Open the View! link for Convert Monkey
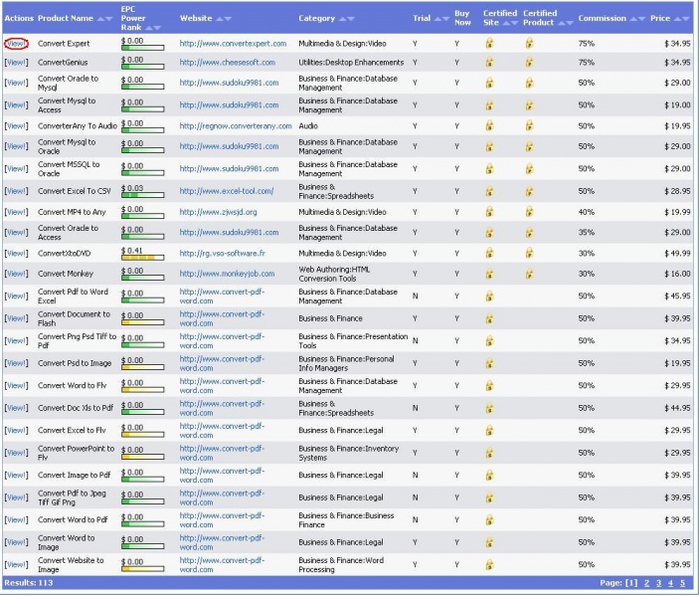The width and height of the screenshot is (700, 596). click(x=16, y=274)
